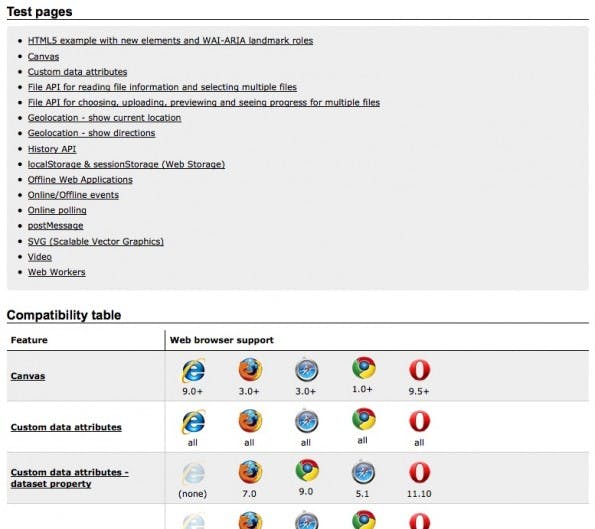595x529 pixels.
Task: Open the Web Workers test page
Action: [x=57, y=272]
